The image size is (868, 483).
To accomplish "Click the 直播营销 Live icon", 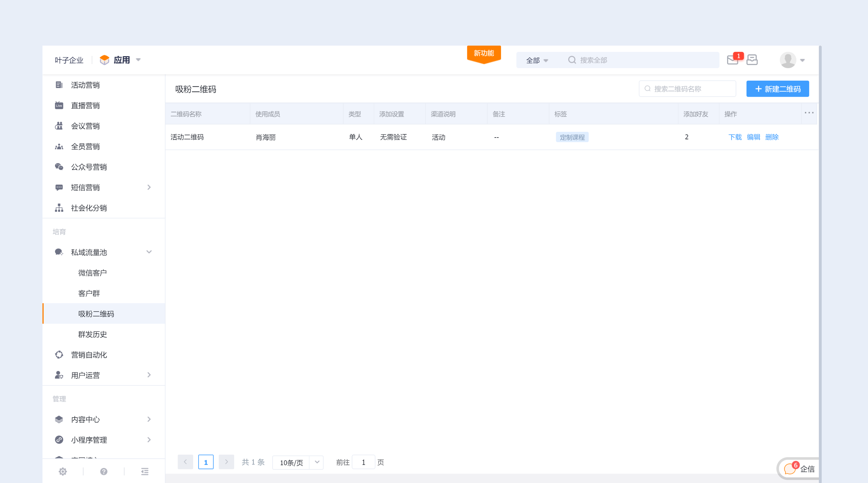I will 59,105.
